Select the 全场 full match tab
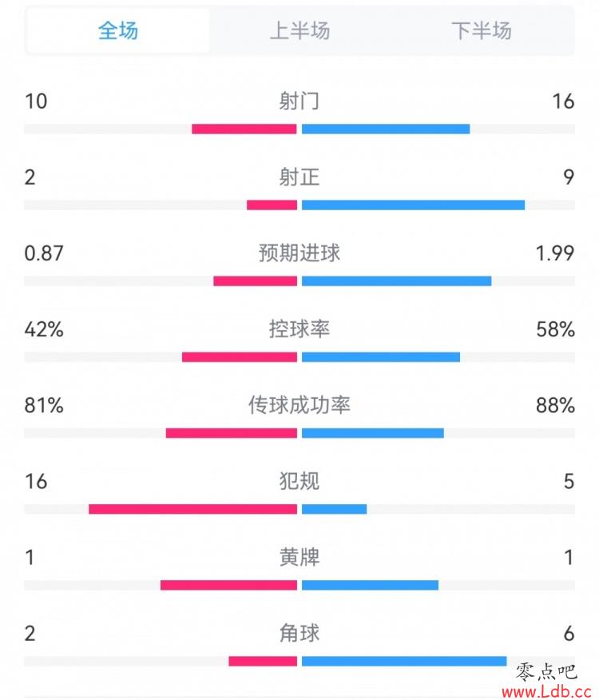599x700 pixels. coord(118,31)
